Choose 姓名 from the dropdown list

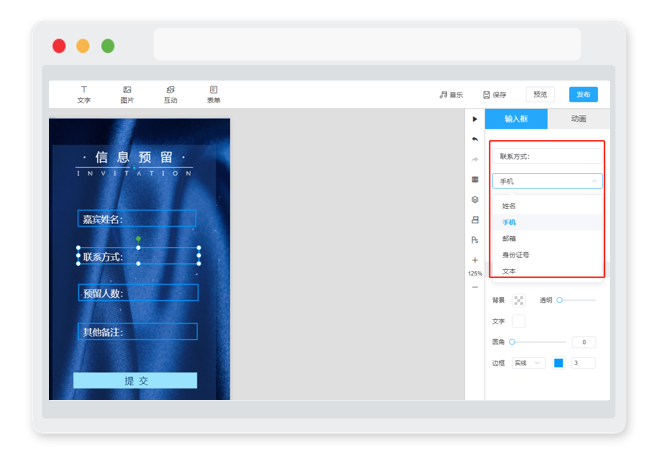point(547,206)
